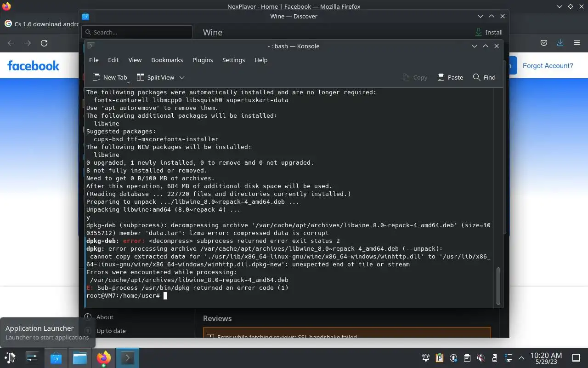Click the clock showing 10:20 AM
This screenshot has height=368, width=588.
click(x=546, y=358)
